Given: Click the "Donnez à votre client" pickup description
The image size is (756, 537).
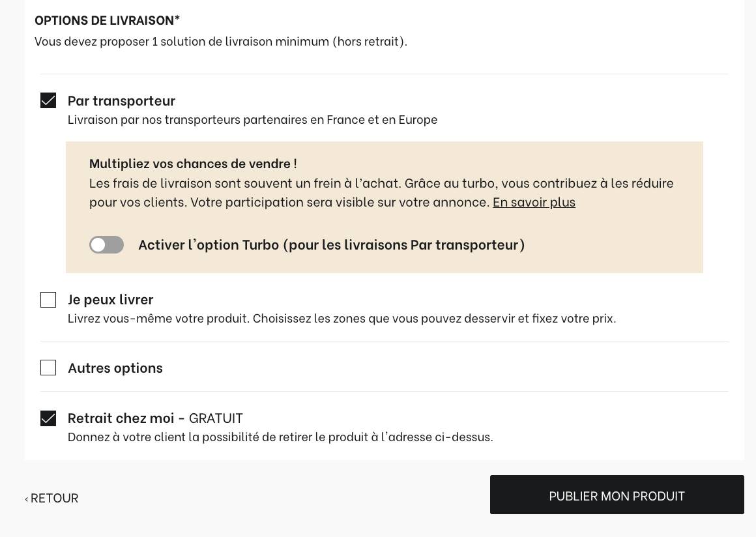Looking at the screenshot, I should pos(280,437).
